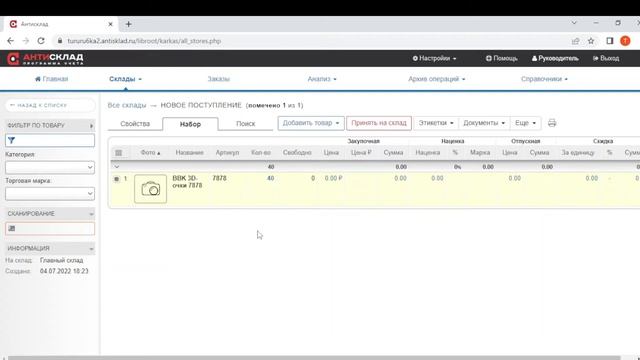This screenshot has width=640, height=360.
Task: Sort by the Свободно column header
Action: click(x=297, y=153)
